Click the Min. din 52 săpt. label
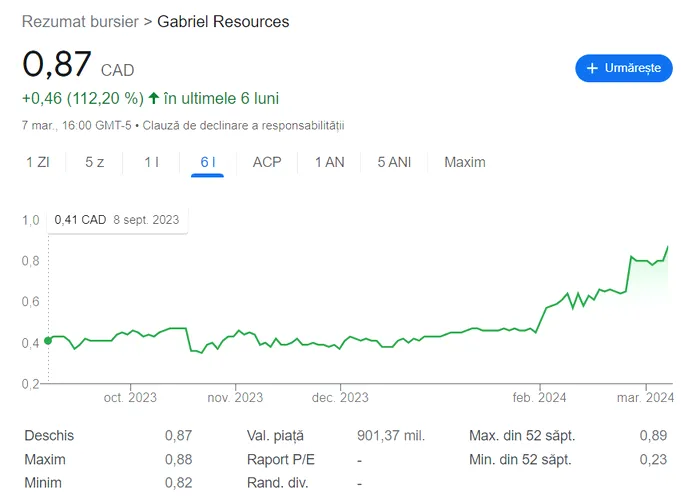This screenshot has width=700, height=498. [520, 459]
